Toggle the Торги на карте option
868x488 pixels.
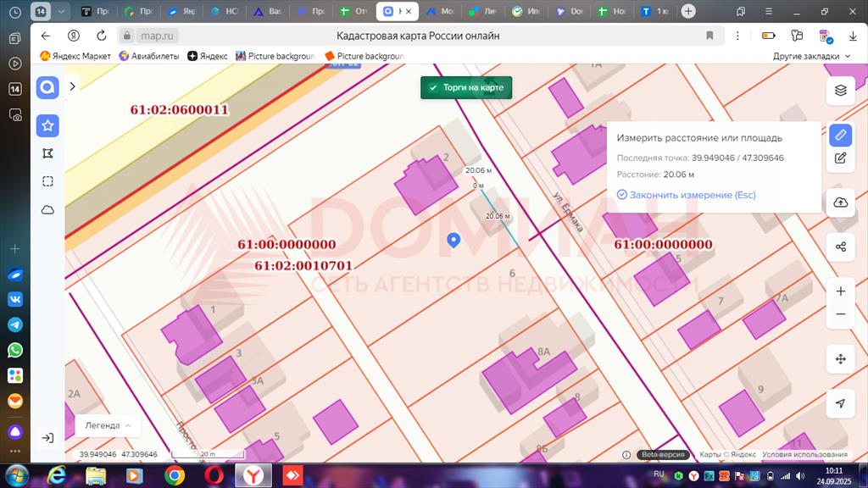pyautogui.click(x=466, y=87)
